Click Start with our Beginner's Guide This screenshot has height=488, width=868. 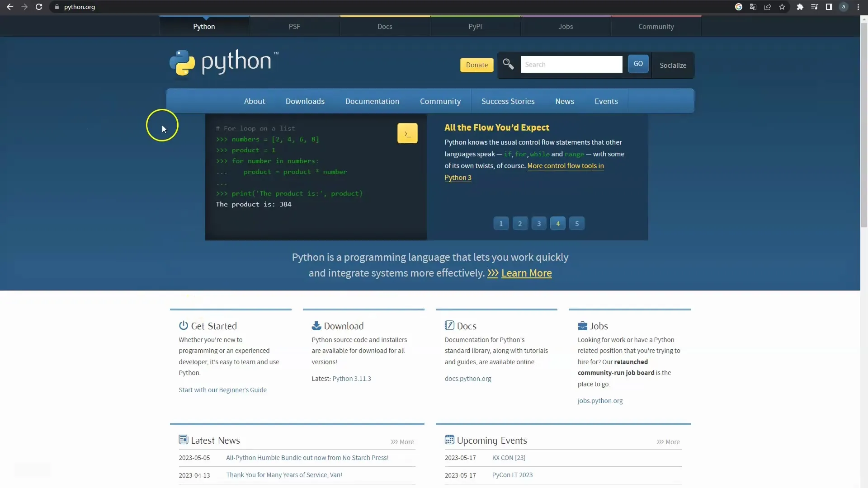pyautogui.click(x=222, y=389)
